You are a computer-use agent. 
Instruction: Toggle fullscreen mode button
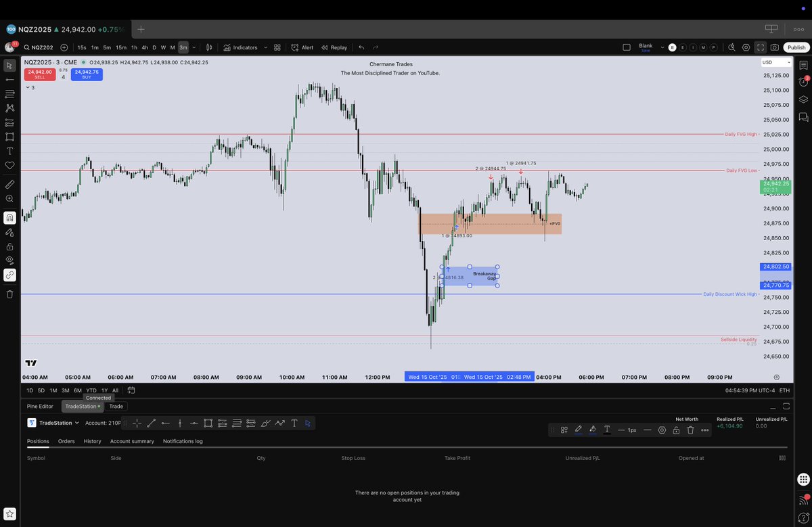coord(760,47)
